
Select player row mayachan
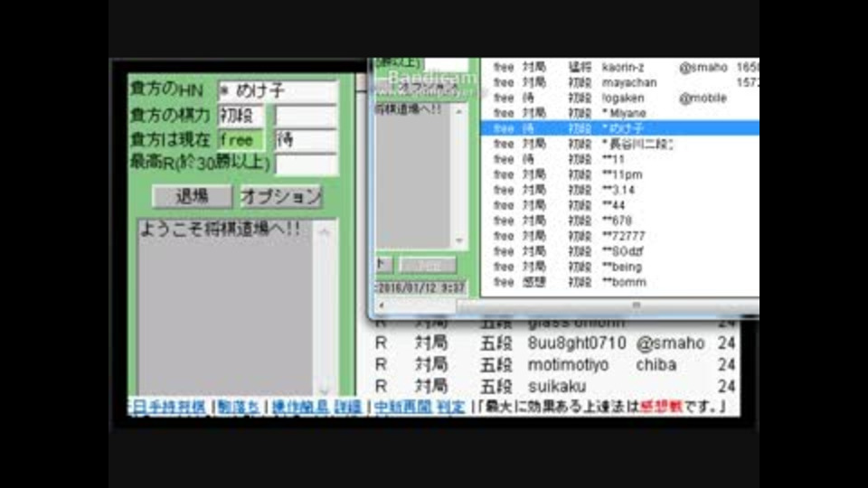[620, 82]
